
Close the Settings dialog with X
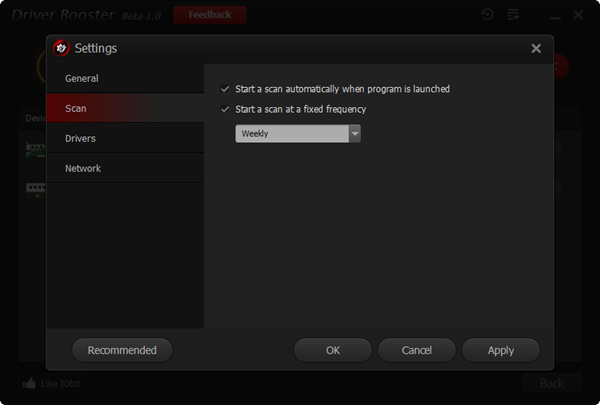point(536,48)
